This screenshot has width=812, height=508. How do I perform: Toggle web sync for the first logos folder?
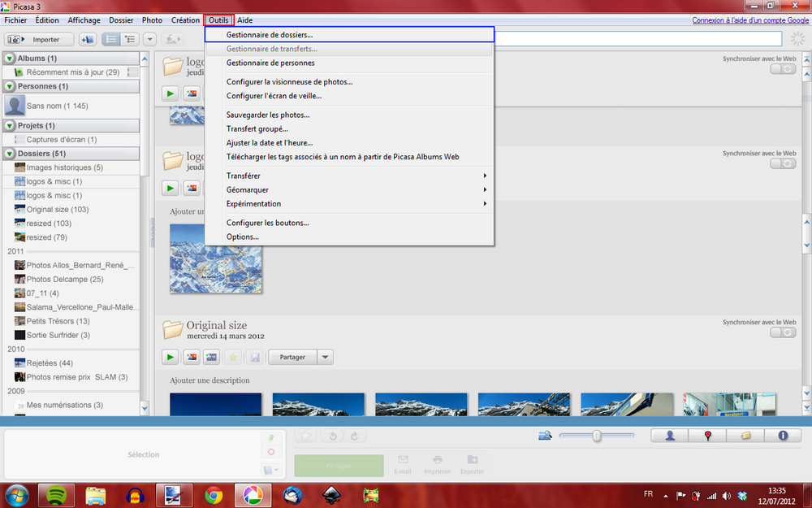(x=783, y=69)
